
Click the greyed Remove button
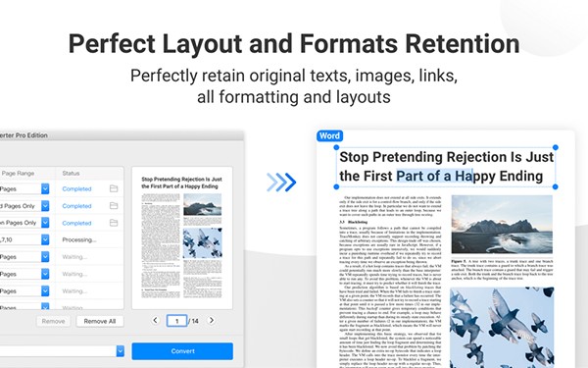click(53, 321)
